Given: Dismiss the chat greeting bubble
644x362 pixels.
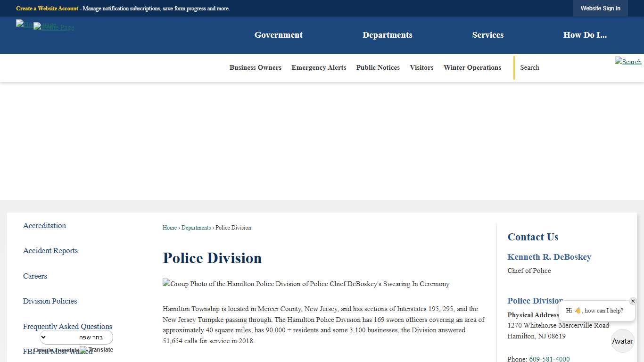Looking at the screenshot, I should point(633,301).
